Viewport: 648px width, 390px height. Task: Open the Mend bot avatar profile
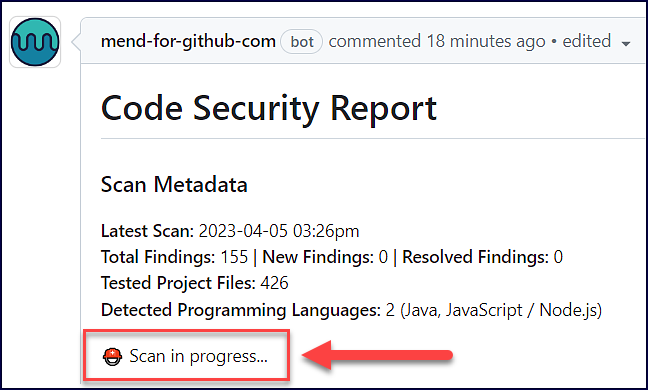(x=35, y=42)
